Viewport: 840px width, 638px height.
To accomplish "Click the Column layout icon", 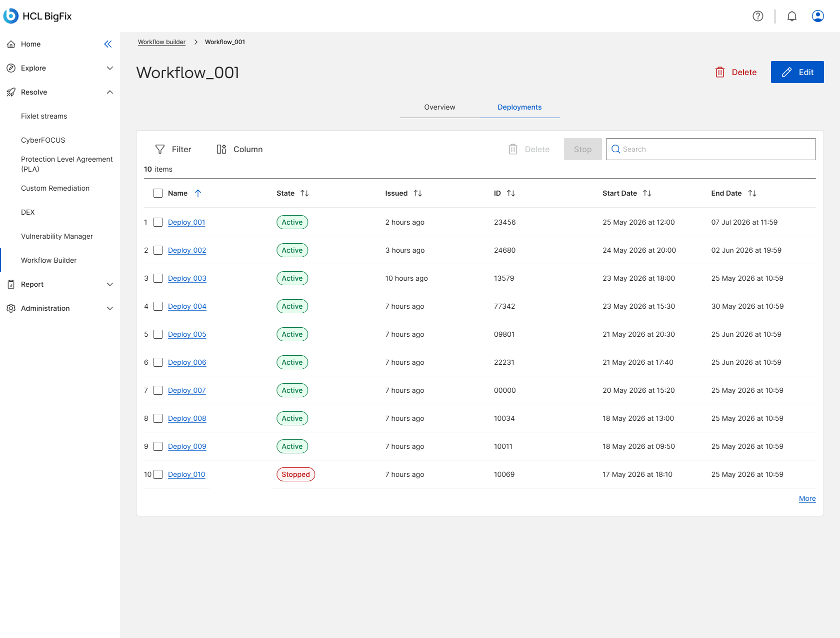I will pyautogui.click(x=221, y=149).
